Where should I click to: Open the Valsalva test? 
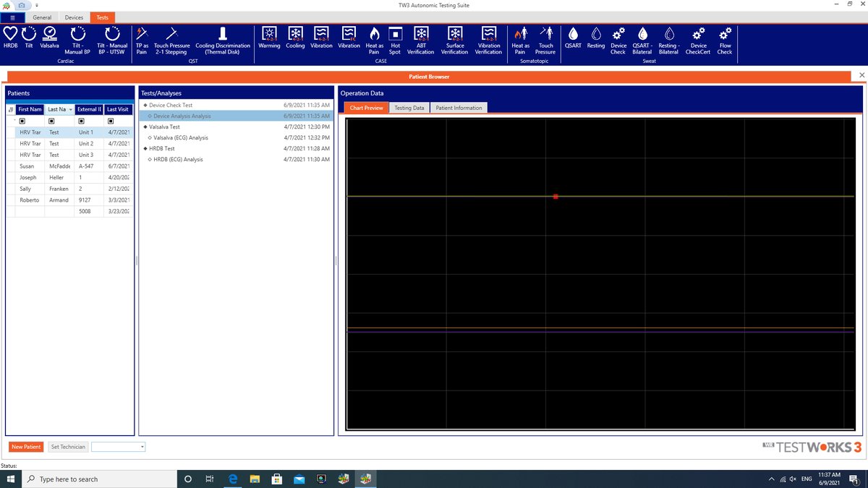(50, 38)
